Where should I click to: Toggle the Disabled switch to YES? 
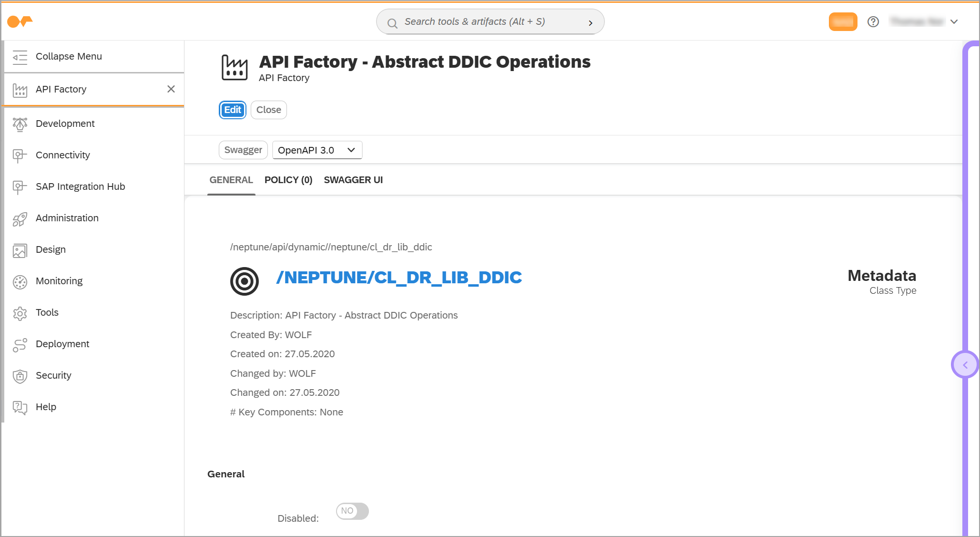352,511
